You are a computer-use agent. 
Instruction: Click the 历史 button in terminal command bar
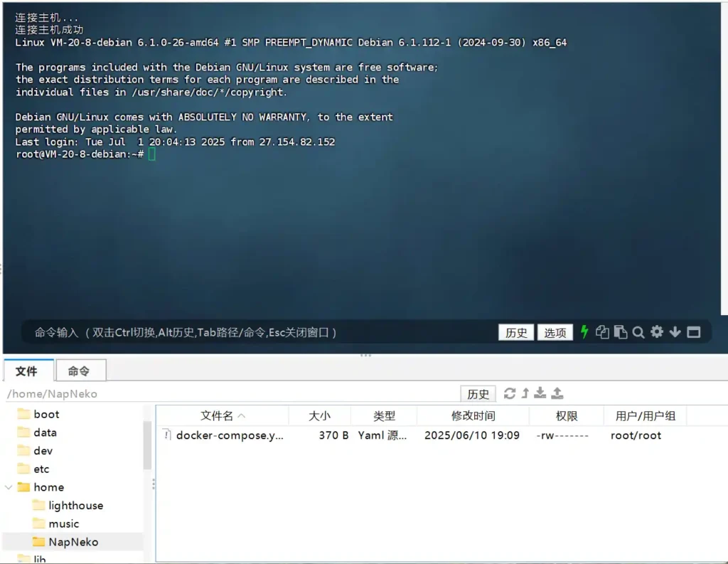[516, 332]
